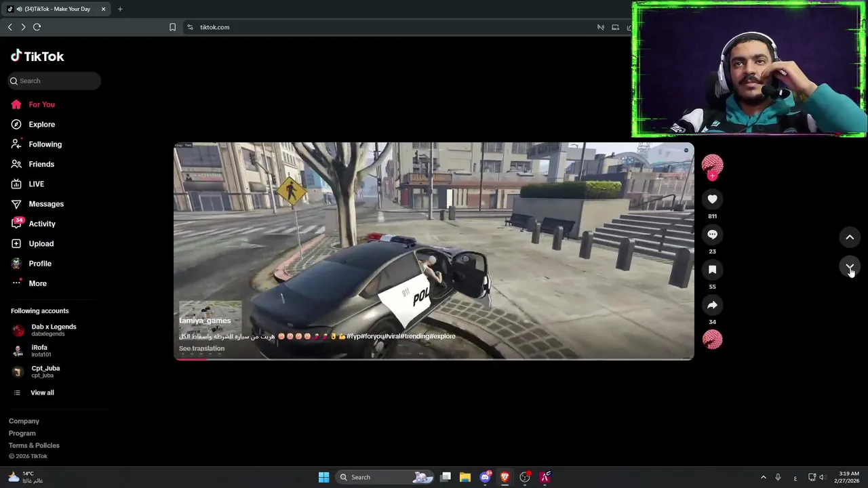
Task: Seek on the video progress bar
Action: coord(434,359)
